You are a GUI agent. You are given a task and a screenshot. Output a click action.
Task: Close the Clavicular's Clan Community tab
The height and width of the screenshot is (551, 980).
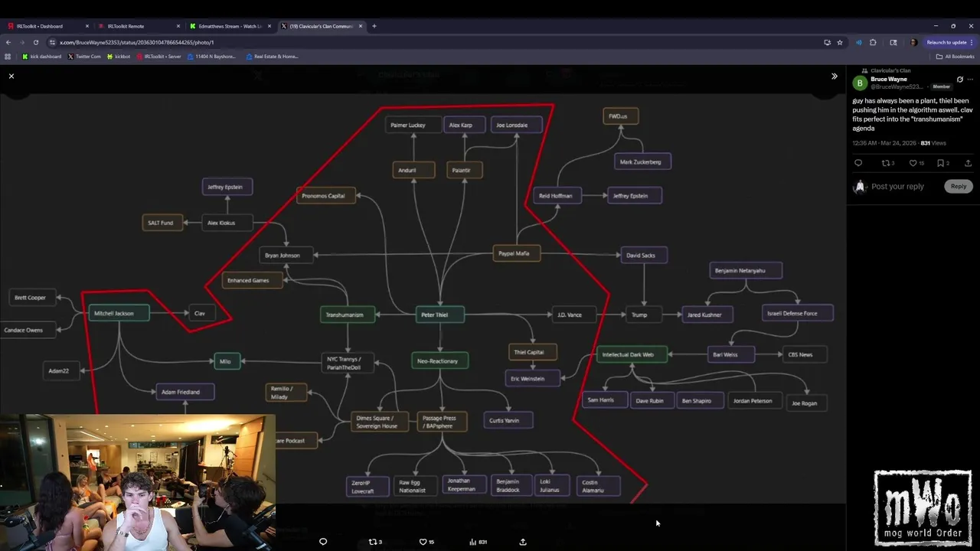pyautogui.click(x=361, y=26)
